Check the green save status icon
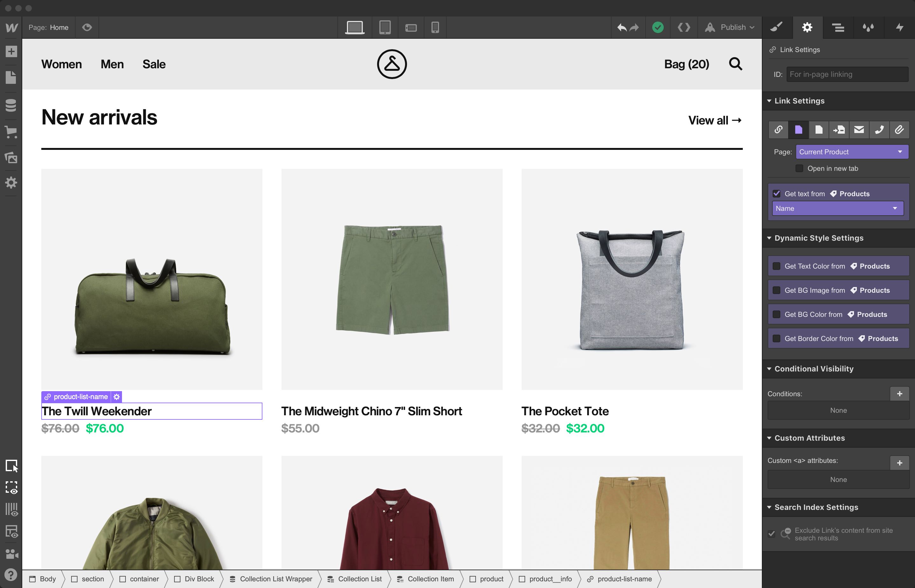 click(658, 28)
